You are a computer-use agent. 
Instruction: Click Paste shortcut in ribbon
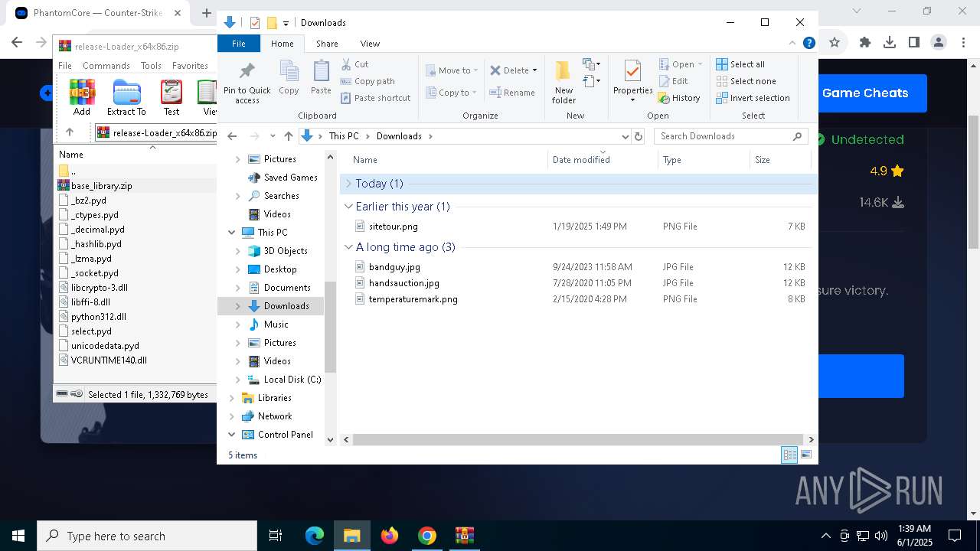point(375,98)
